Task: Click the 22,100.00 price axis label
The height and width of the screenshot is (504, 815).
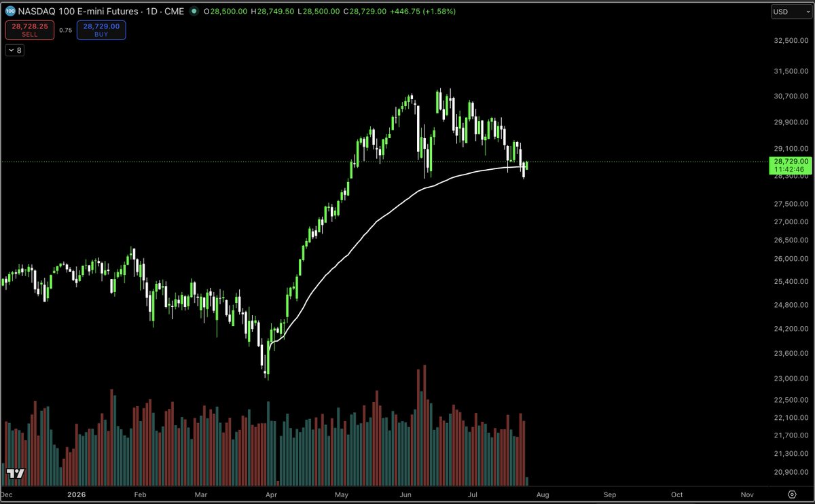Action: coord(790,418)
